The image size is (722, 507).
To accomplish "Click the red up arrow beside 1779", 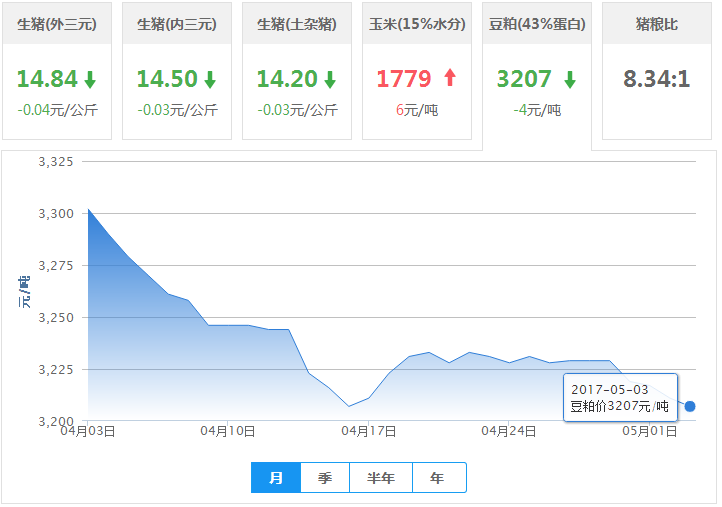I will 450,77.
